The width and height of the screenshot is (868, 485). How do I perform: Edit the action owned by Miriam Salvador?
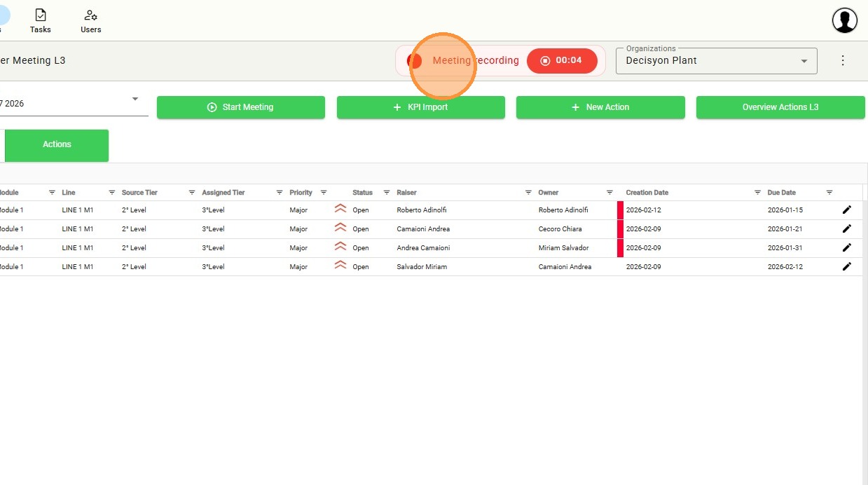point(846,247)
